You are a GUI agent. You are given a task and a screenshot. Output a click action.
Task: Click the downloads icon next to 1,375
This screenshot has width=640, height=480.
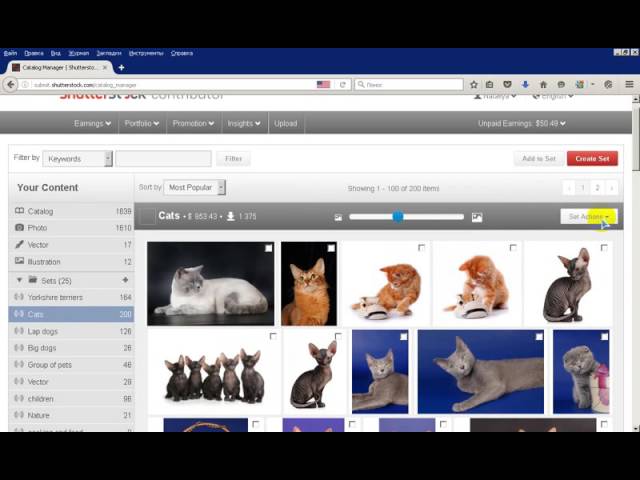pyautogui.click(x=231, y=216)
